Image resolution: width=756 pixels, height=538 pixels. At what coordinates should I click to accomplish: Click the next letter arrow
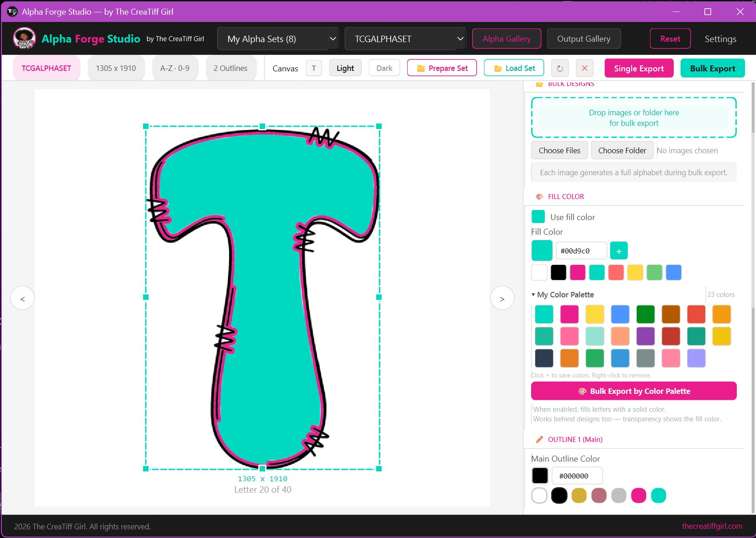click(502, 298)
